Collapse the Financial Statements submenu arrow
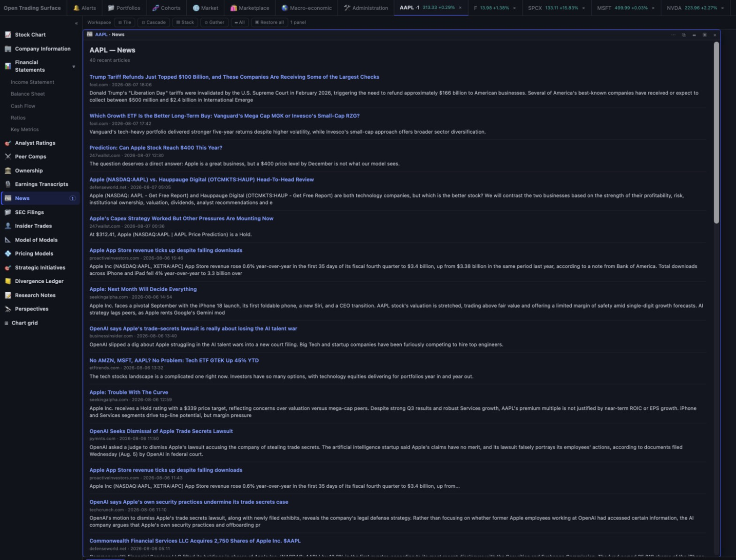Viewport: 736px width, 560px height. click(x=74, y=67)
